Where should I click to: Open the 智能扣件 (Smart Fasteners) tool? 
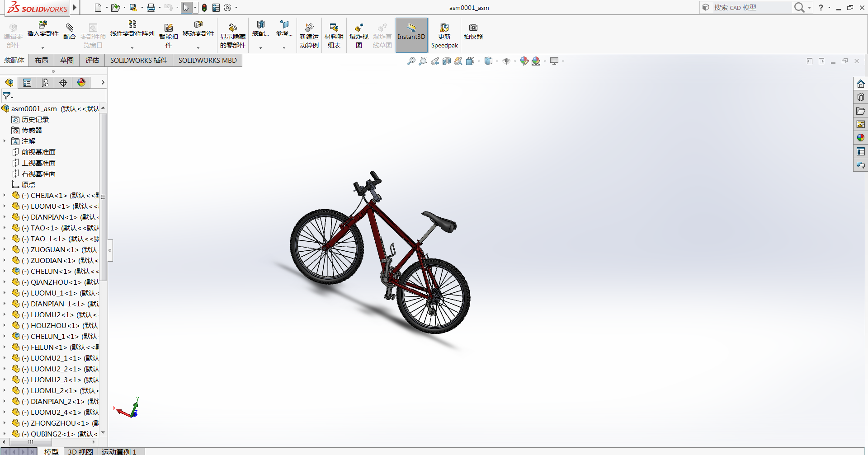[x=168, y=35]
